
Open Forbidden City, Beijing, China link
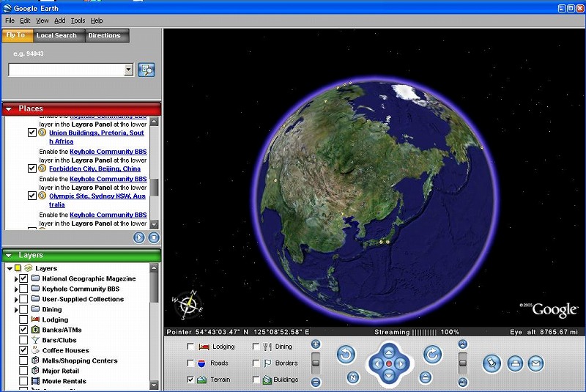coord(94,169)
